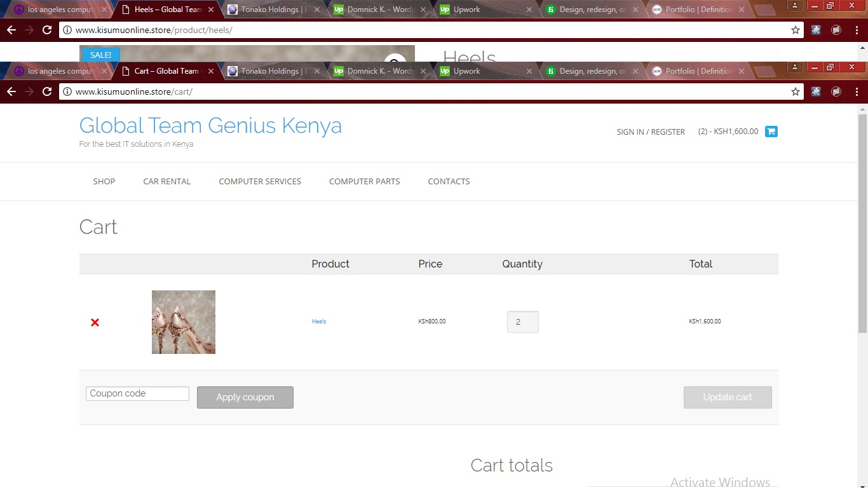Image resolution: width=868 pixels, height=488 pixels.
Task: Open the Heels product name link
Action: point(318,322)
